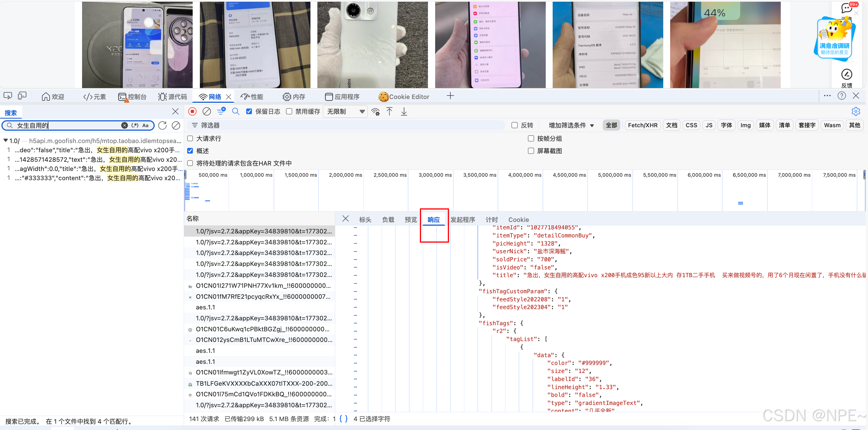Format response with the curly braces icon
The height and width of the screenshot is (430, 868).
click(x=343, y=418)
